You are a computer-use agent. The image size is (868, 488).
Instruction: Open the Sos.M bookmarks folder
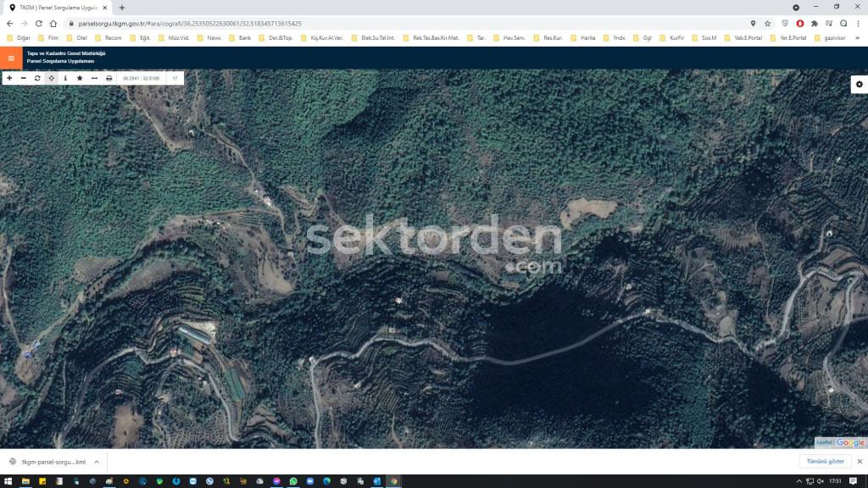[x=704, y=37]
